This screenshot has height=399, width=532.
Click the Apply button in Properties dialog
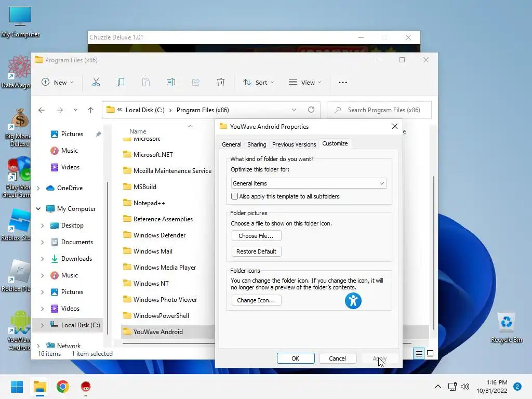(x=380, y=358)
